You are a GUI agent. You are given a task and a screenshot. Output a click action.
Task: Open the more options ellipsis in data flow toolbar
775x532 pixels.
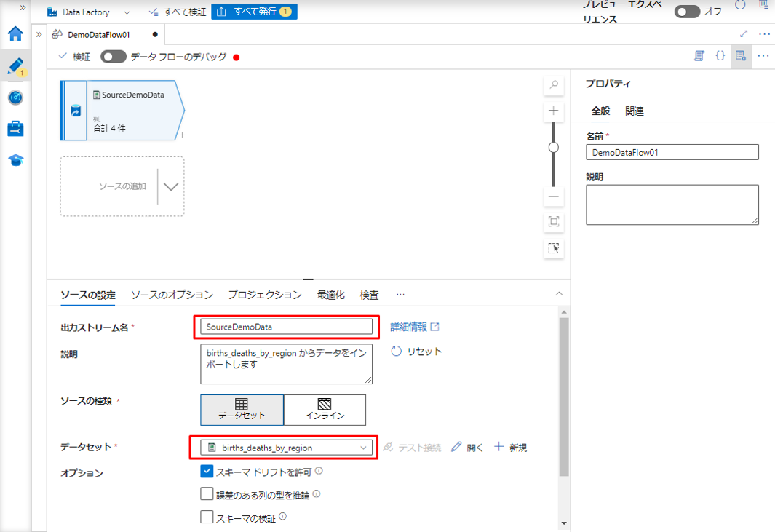point(763,56)
